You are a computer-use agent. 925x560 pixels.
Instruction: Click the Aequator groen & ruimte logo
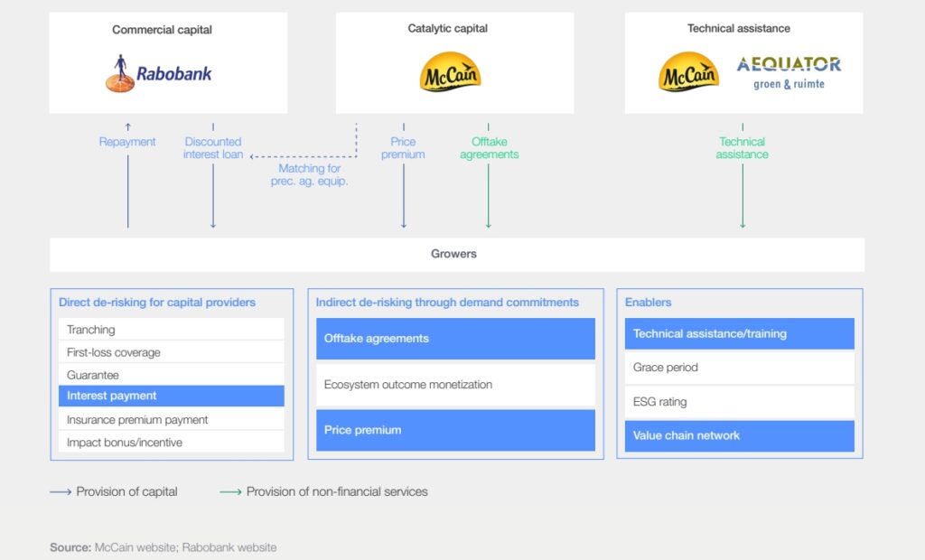click(788, 72)
